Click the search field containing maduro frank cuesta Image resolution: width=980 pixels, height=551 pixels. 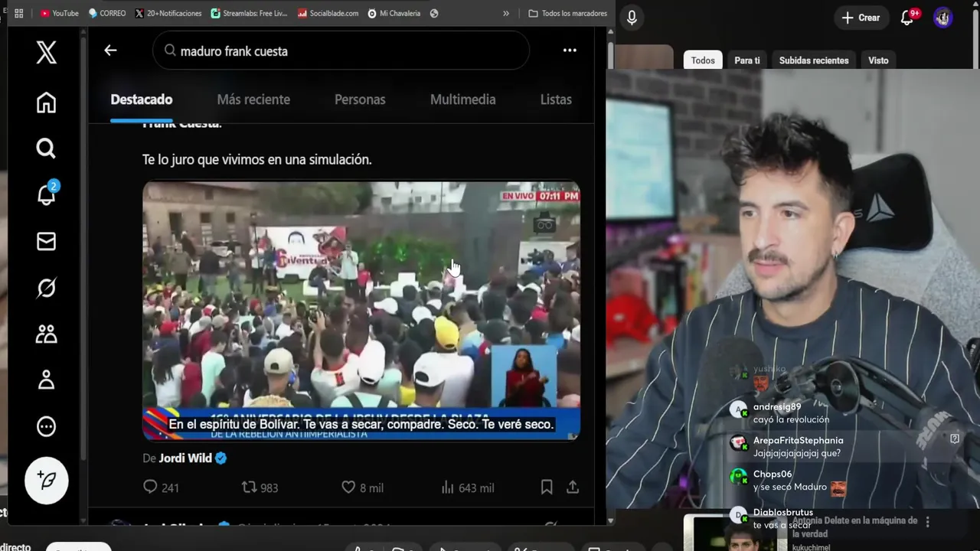(341, 51)
